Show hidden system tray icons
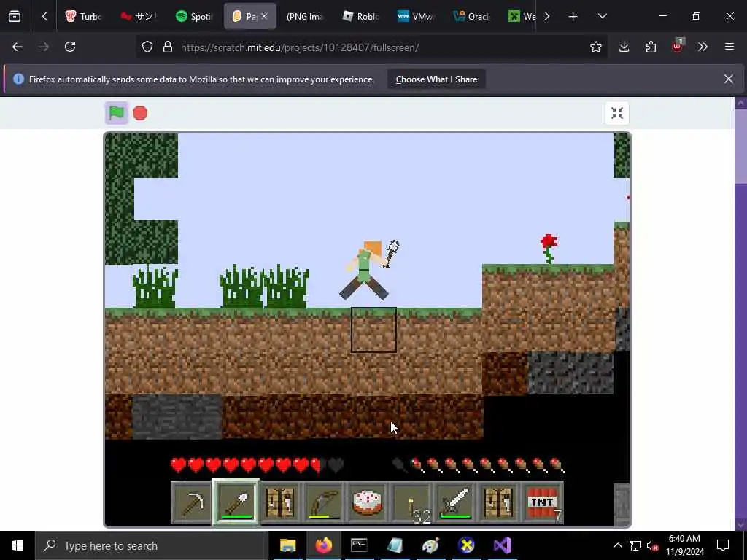 click(x=617, y=545)
